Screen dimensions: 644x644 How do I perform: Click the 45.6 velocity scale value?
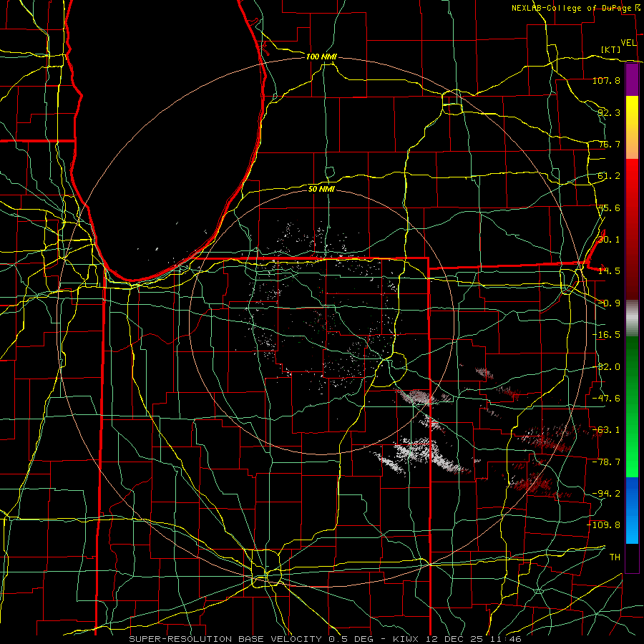coord(609,208)
